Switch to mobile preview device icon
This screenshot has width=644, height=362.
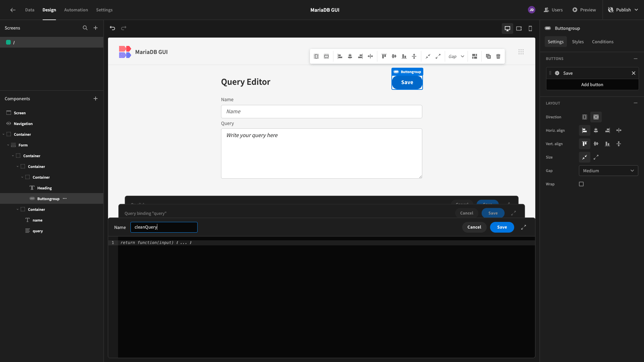click(x=530, y=28)
